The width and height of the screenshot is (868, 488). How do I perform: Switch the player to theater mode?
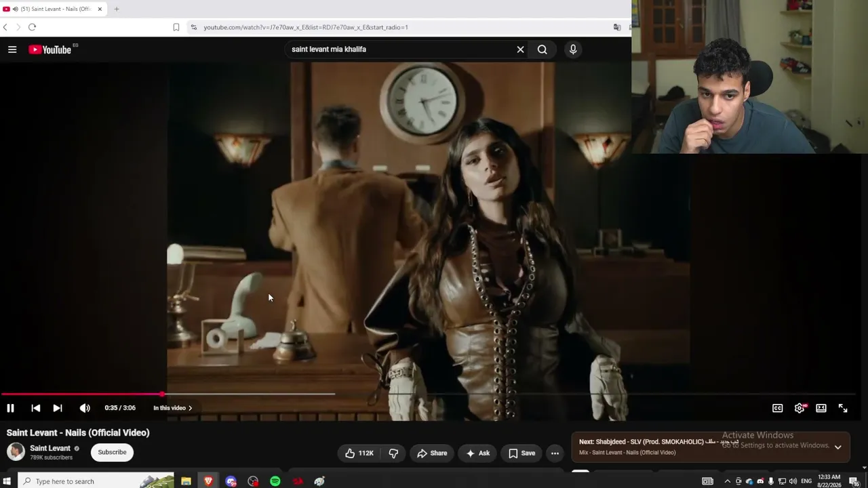[821, 408]
